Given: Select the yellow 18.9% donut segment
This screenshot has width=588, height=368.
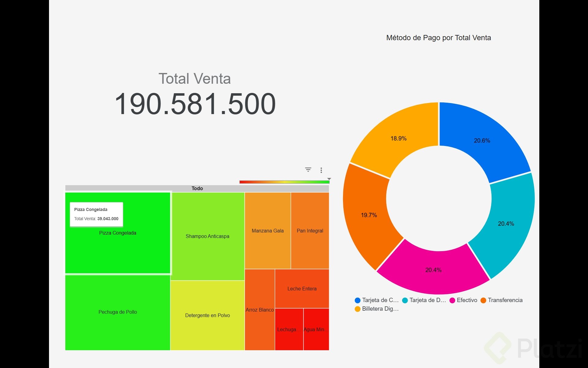Looking at the screenshot, I should point(398,139).
